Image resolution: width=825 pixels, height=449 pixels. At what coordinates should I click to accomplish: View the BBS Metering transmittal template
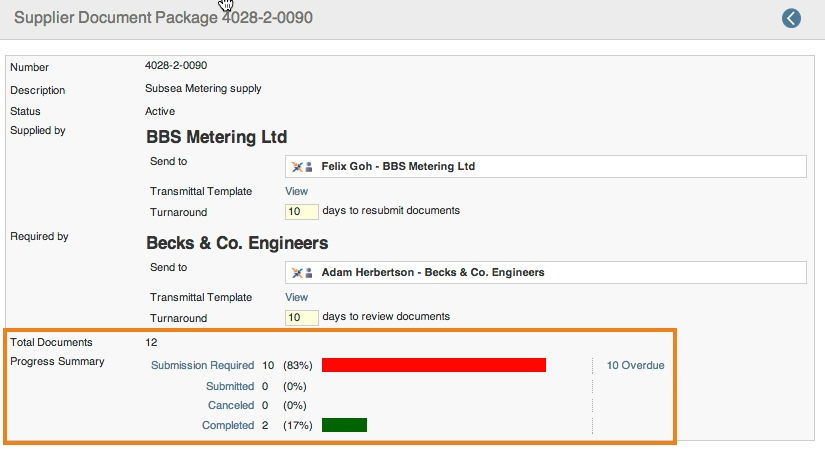coord(296,191)
